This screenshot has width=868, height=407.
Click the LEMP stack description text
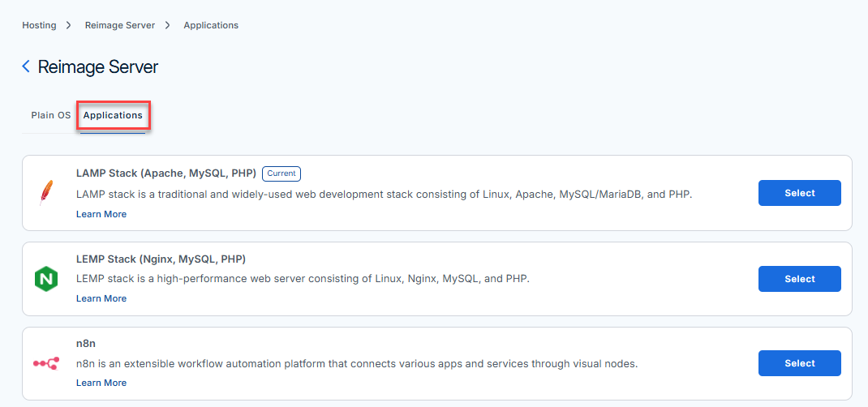click(303, 279)
